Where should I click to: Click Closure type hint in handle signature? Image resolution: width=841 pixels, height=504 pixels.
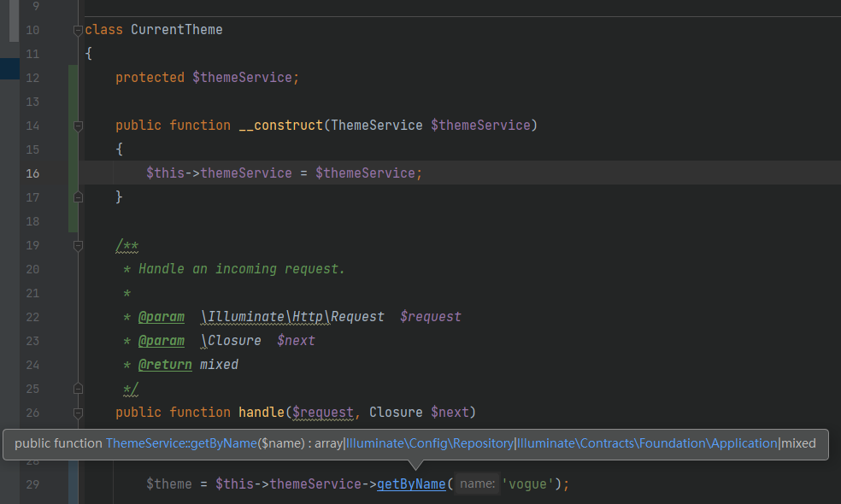pos(396,413)
